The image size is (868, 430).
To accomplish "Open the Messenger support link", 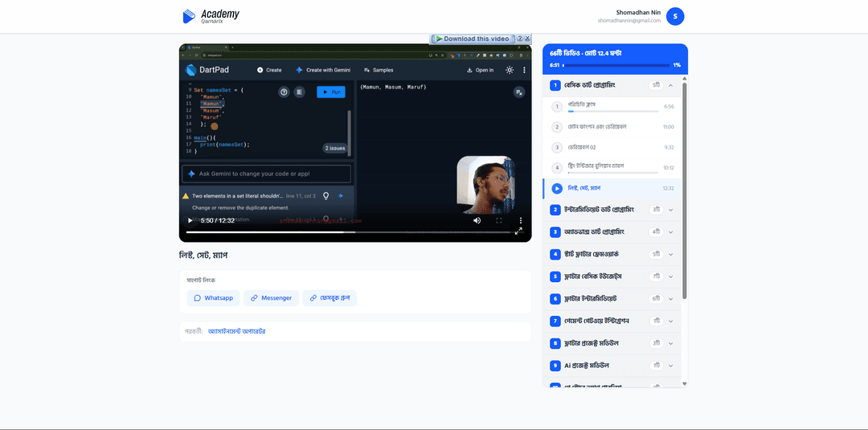I will click(x=272, y=297).
